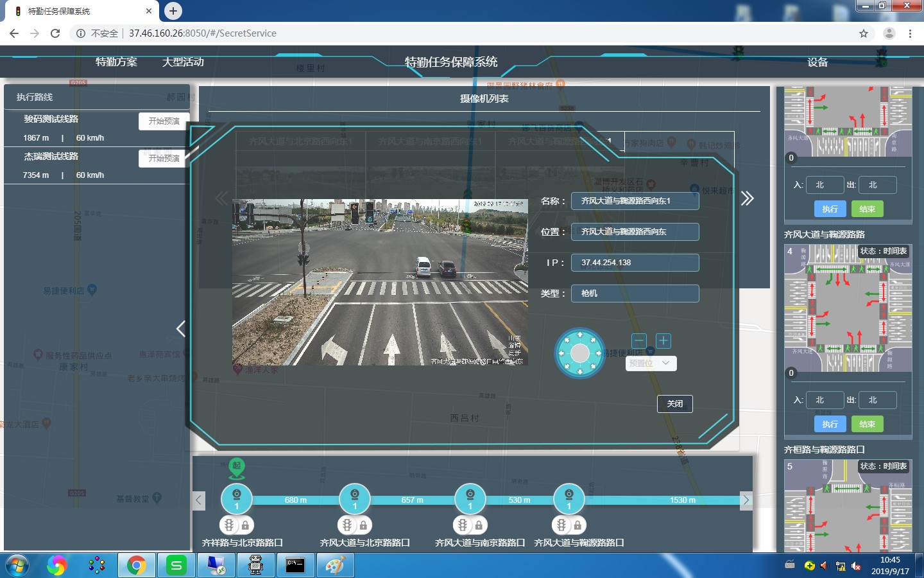
Task: Click the address bar URL
Action: coord(203,33)
